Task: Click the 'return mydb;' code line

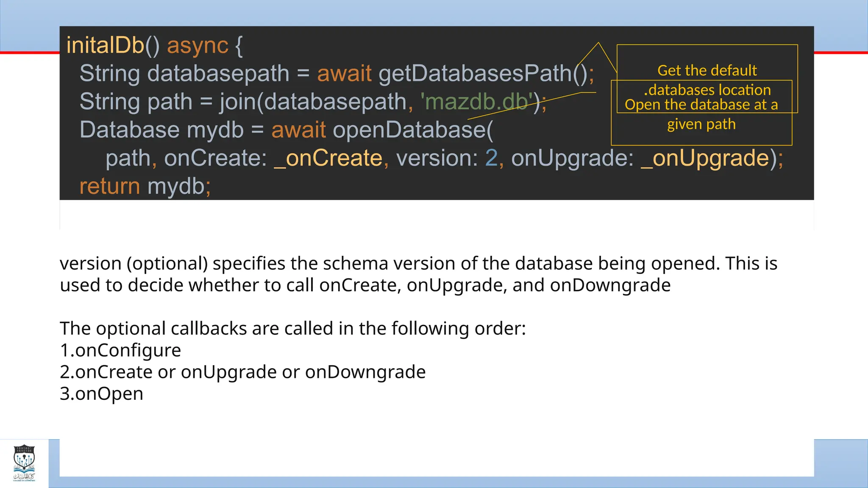Action: (145, 186)
